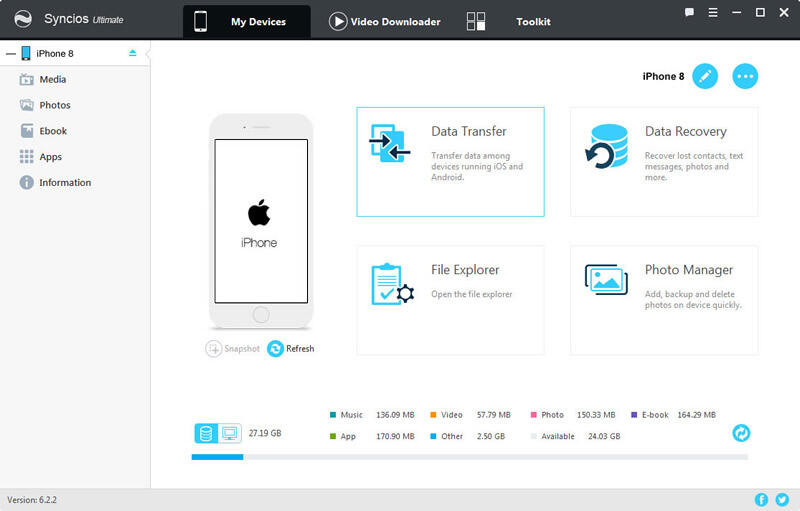Image resolution: width=800 pixels, height=511 pixels.
Task: Switch to computer storage view toggle
Action: [229, 433]
